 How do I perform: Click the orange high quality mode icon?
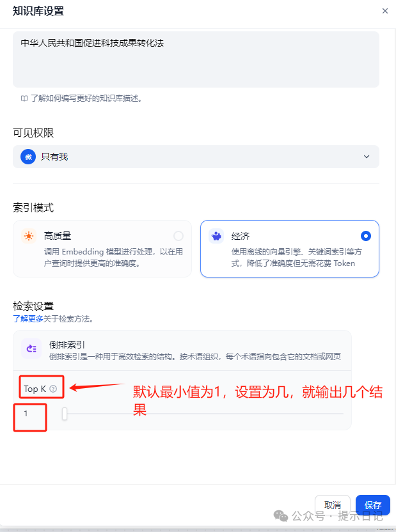29,236
